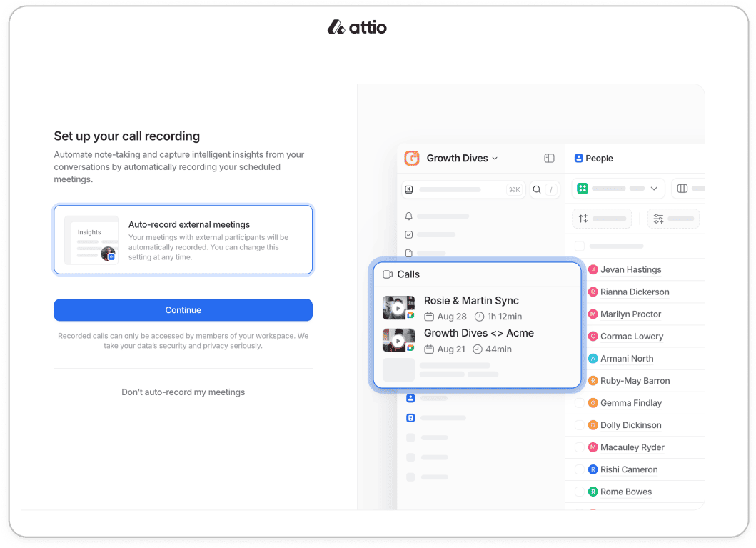Click the filter sliders icon
The width and height of the screenshot is (756, 548).
pyautogui.click(x=658, y=219)
